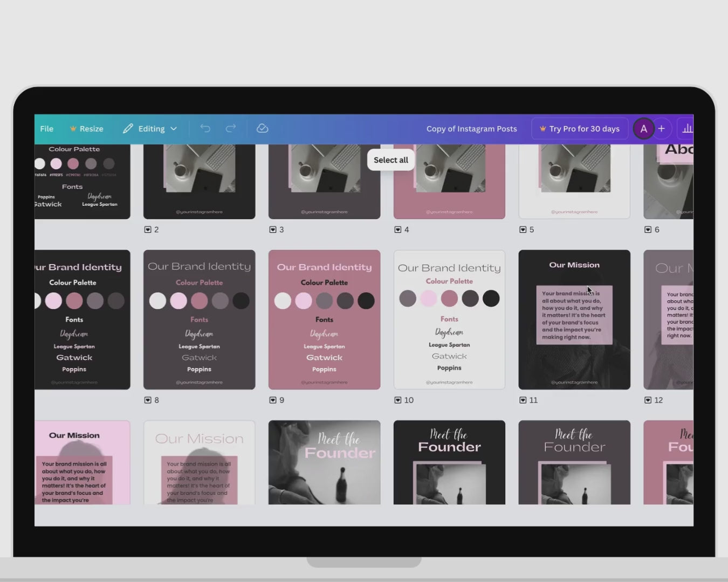728x582 pixels.
Task: Click the page icon beside number 4
Action: [398, 230]
